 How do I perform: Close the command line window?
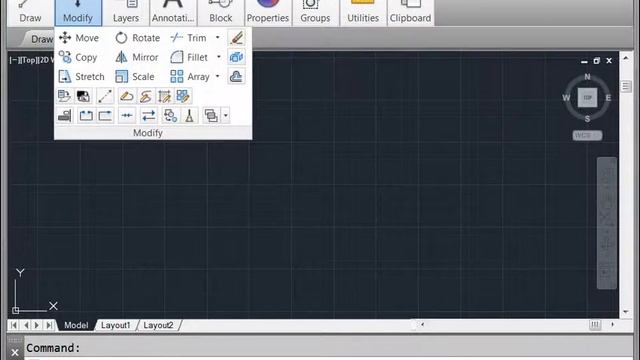click(x=15, y=352)
